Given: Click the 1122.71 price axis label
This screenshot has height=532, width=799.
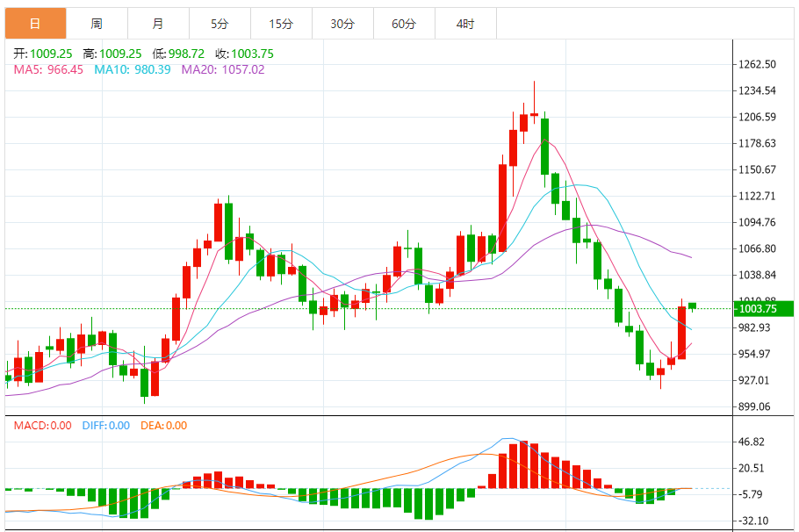Looking at the screenshot, I should coord(757,196).
